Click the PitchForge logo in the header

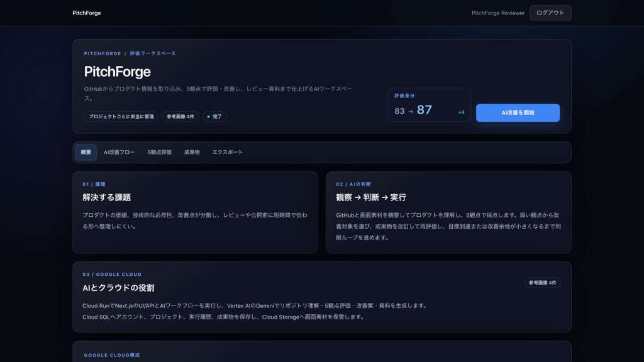[x=87, y=13]
